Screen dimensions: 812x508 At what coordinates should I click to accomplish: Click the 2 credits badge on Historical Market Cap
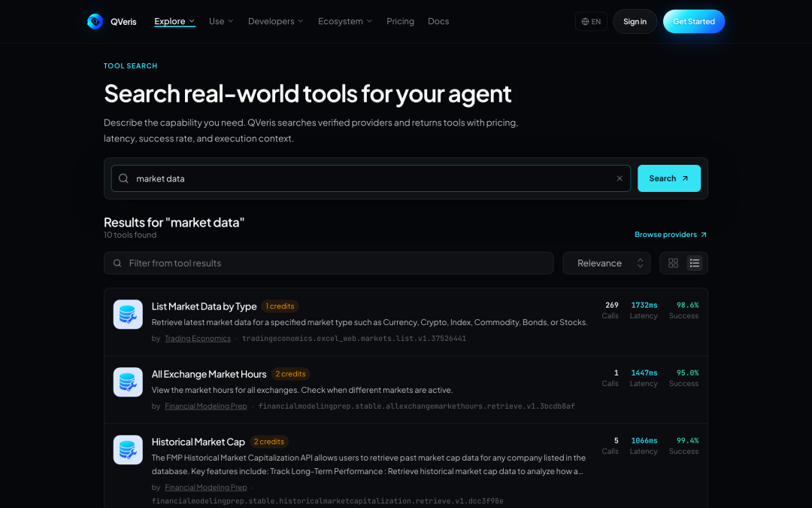click(x=268, y=442)
